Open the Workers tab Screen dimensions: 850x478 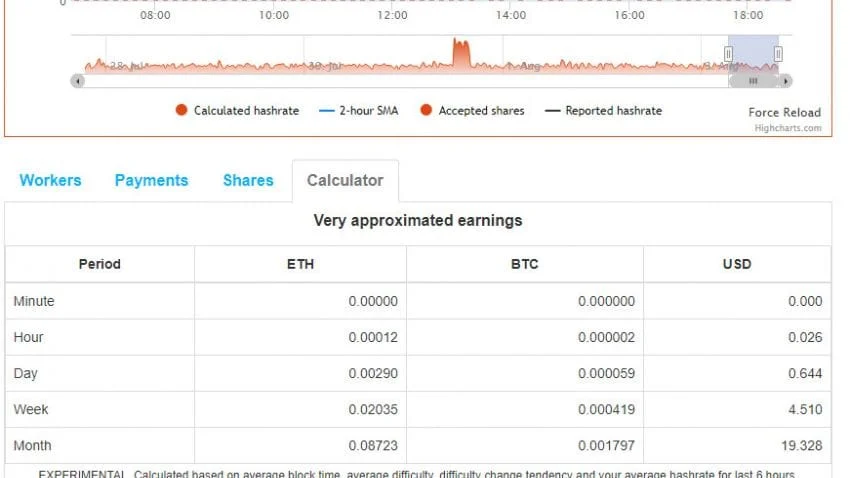50,180
